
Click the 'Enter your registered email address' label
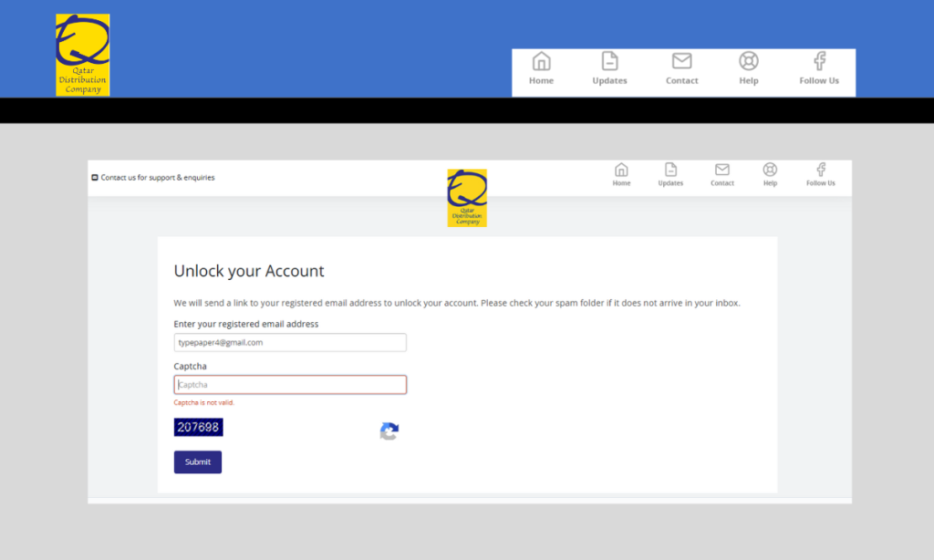point(246,324)
